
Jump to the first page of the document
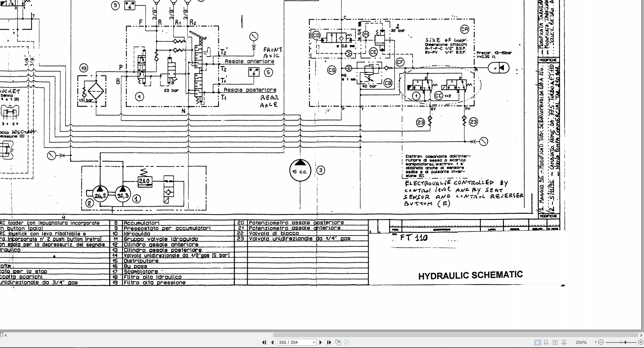click(264, 342)
